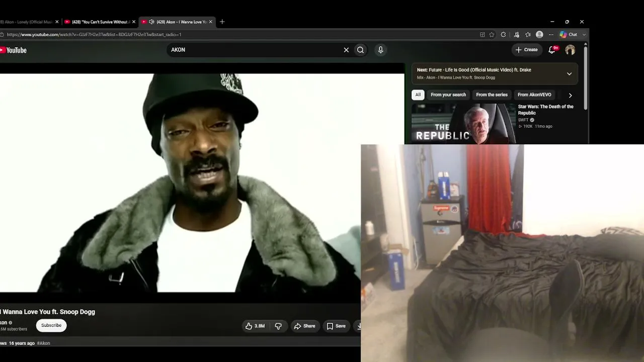Play the Star Wars Republic video thumbnail
644x362 pixels.
463,124
